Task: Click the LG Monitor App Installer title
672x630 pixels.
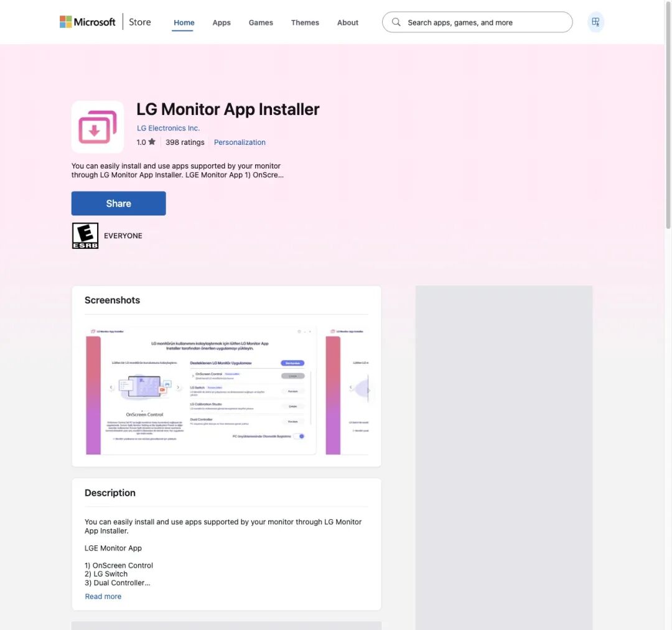Action: (228, 109)
